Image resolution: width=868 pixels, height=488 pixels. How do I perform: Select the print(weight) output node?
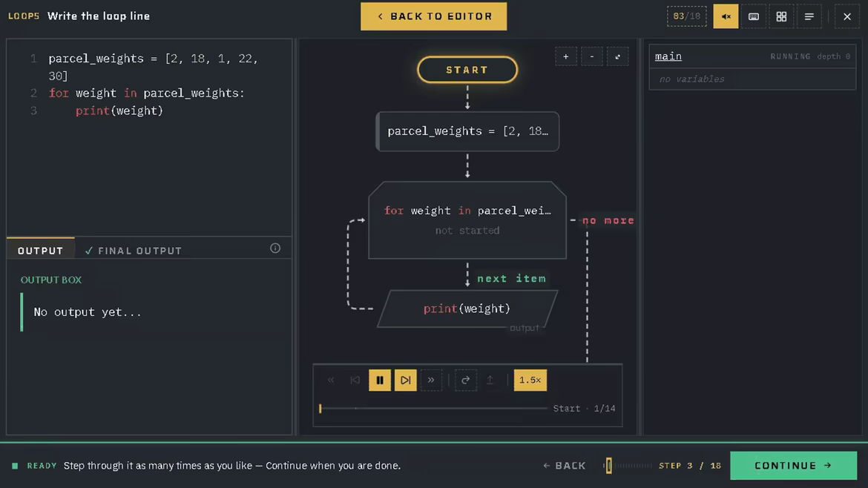(467, 309)
